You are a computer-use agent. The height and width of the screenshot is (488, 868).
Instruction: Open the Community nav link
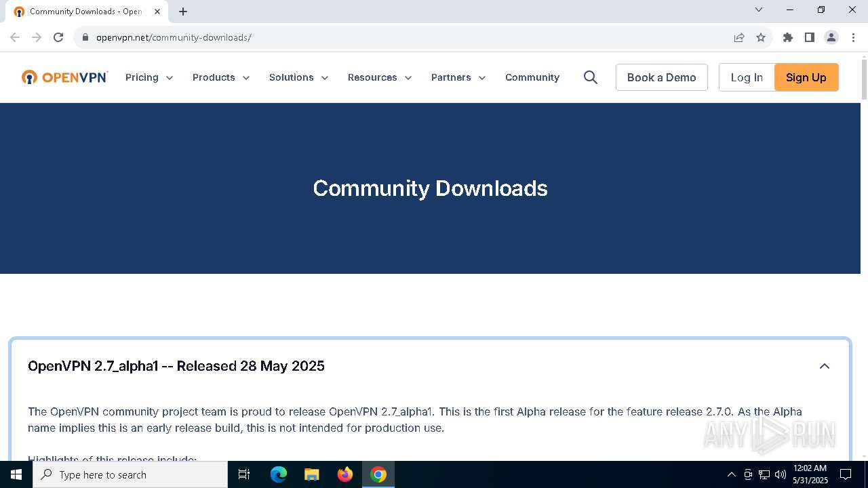click(532, 77)
